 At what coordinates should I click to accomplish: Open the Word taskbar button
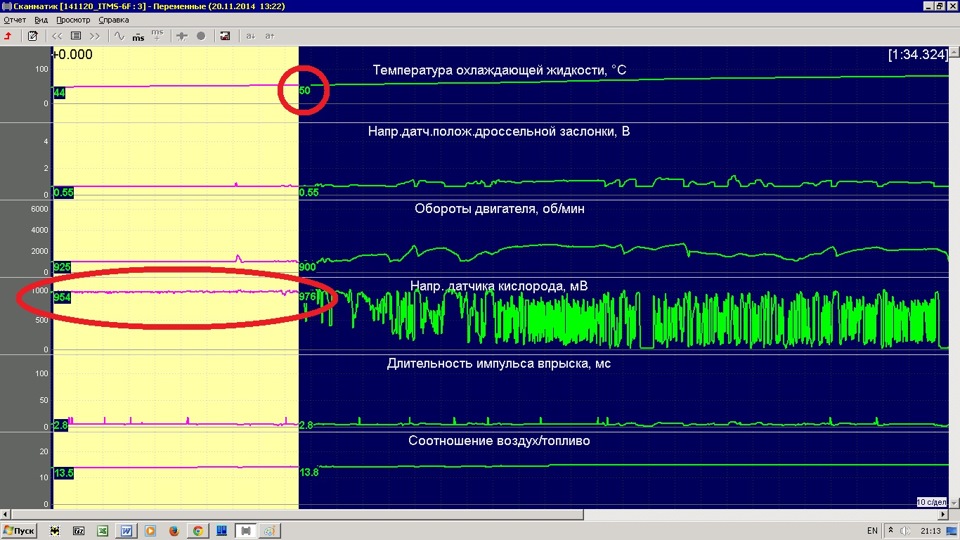click(126, 531)
